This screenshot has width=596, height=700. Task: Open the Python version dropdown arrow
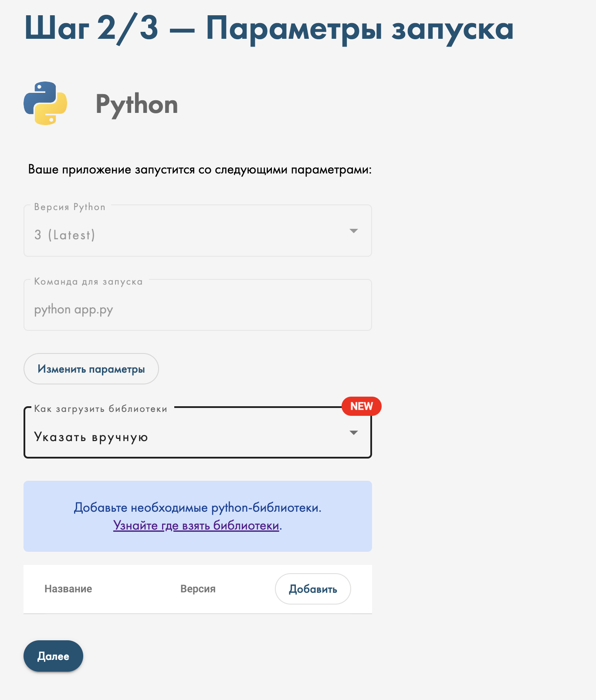[x=354, y=231]
